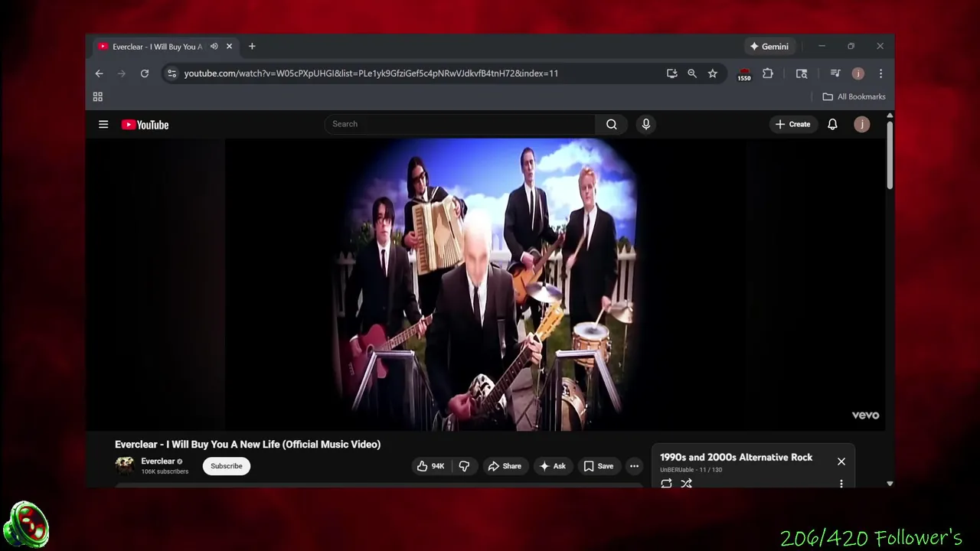The image size is (980, 551).
Task: Click scrollbar down arrow
Action: coord(890,484)
